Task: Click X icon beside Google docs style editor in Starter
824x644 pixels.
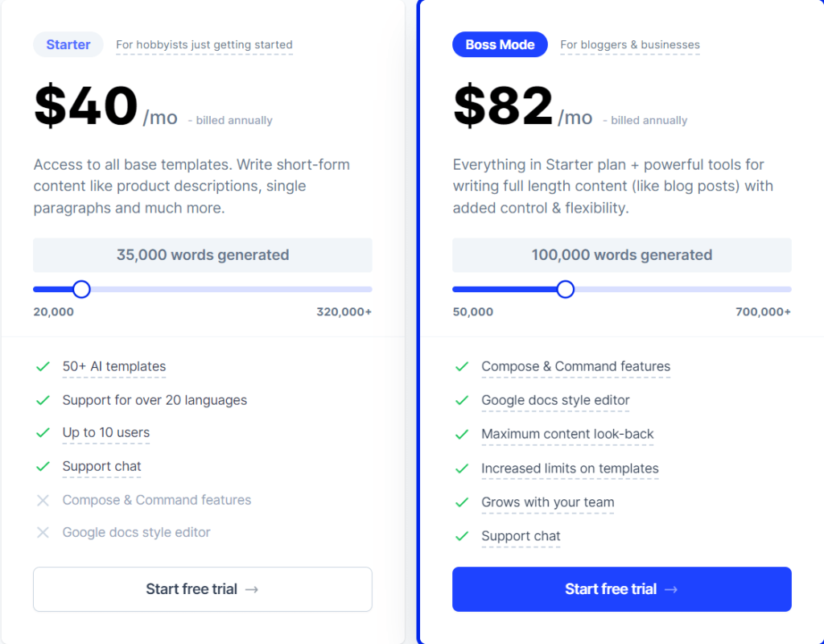Action: point(43,533)
